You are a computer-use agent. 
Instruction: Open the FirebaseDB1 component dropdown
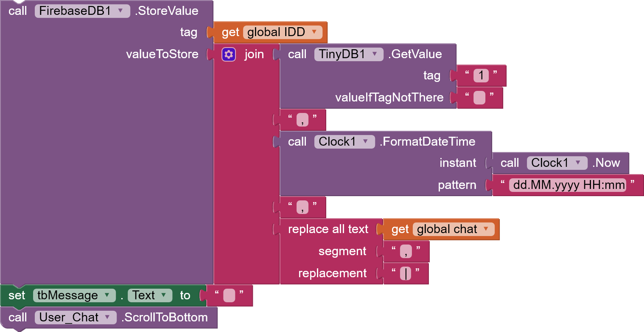pos(120,11)
